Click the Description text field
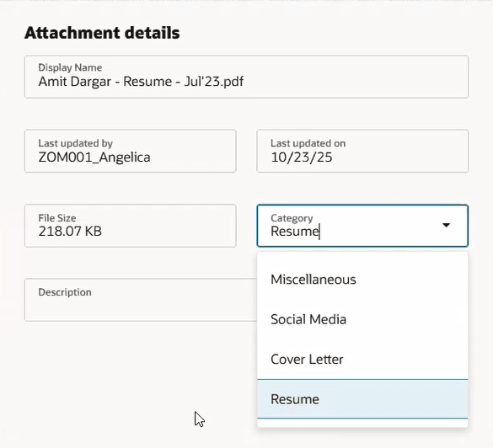This screenshot has height=448, width=493. tap(141, 300)
